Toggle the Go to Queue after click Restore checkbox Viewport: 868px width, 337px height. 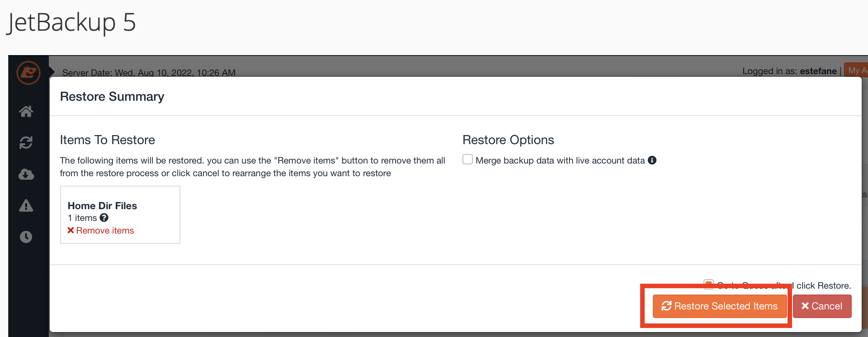[x=708, y=284]
